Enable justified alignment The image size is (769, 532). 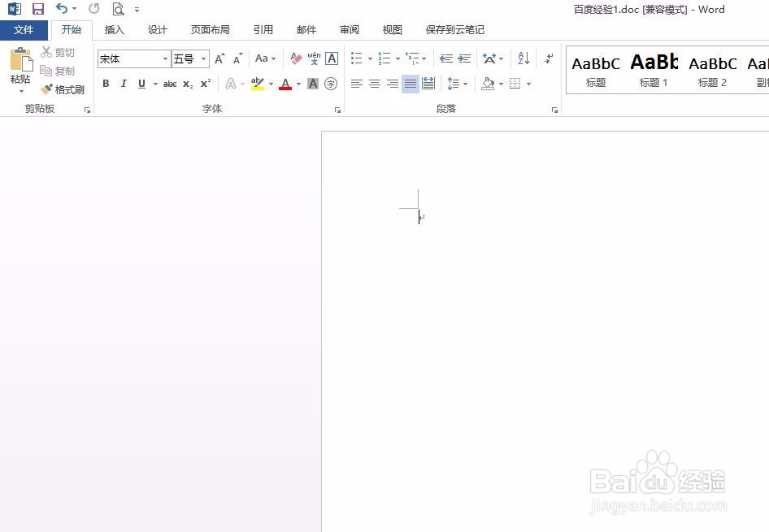coord(410,84)
